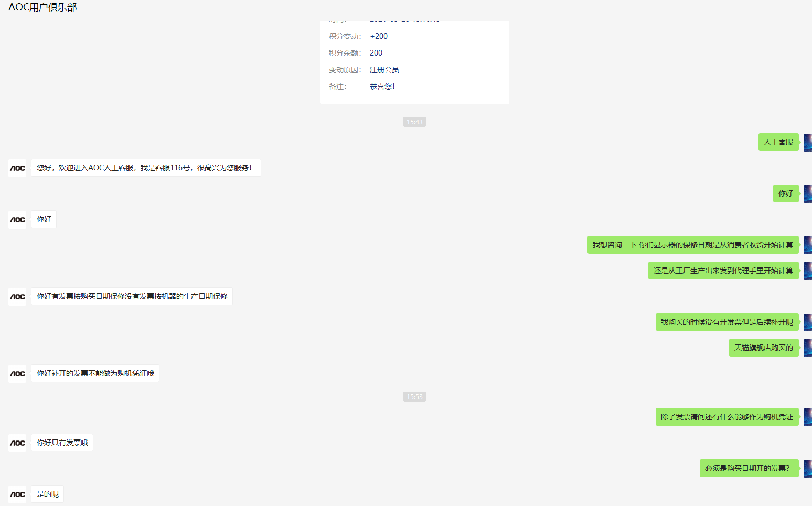The height and width of the screenshot is (506, 812).
Task: Click the 15:53 timestamp label
Action: pyautogui.click(x=414, y=397)
